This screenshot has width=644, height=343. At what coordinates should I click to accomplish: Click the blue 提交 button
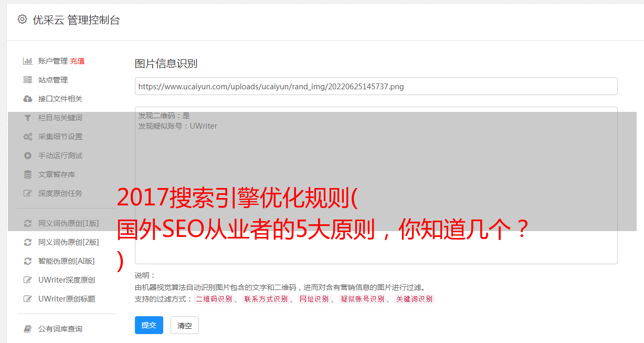(x=149, y=325)
